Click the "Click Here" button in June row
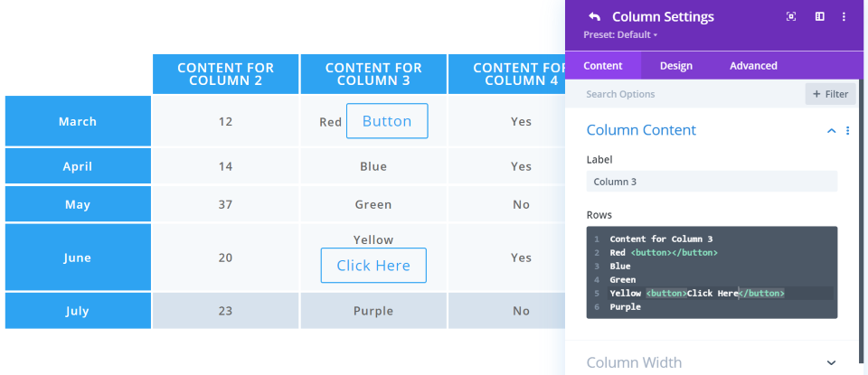Screen dimensions: 868x375 [373, 266]
